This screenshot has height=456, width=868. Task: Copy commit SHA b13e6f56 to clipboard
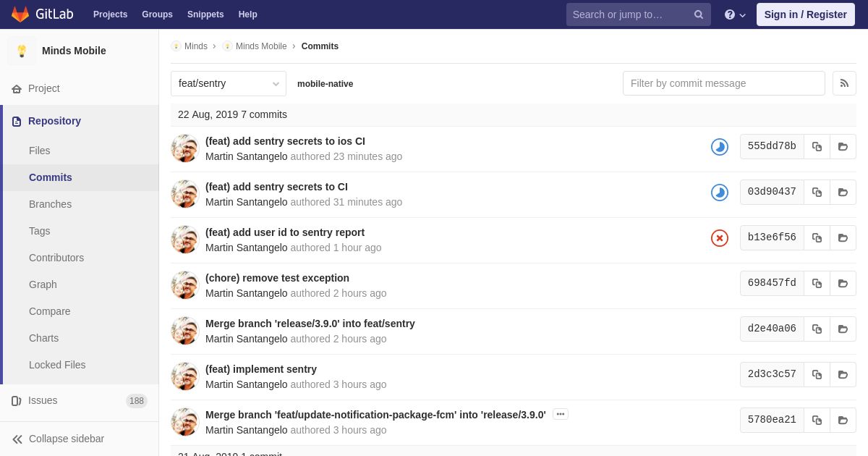coord(817,237)
